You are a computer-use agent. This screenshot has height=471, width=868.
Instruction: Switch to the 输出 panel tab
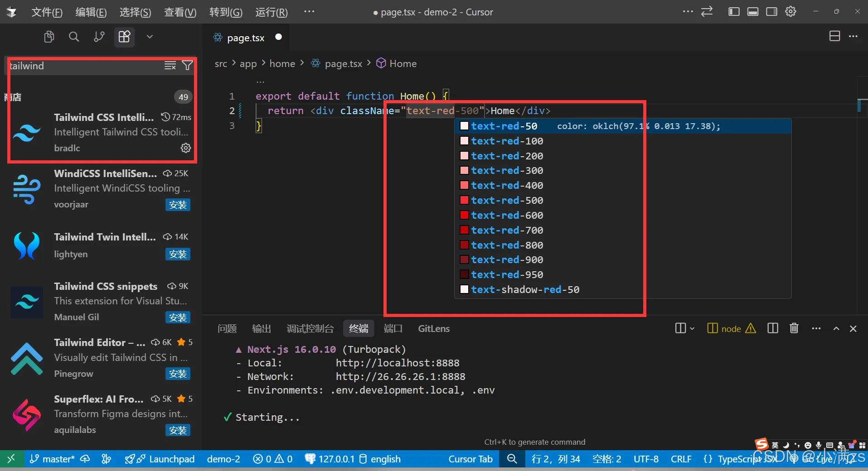(x=262, y=329)
